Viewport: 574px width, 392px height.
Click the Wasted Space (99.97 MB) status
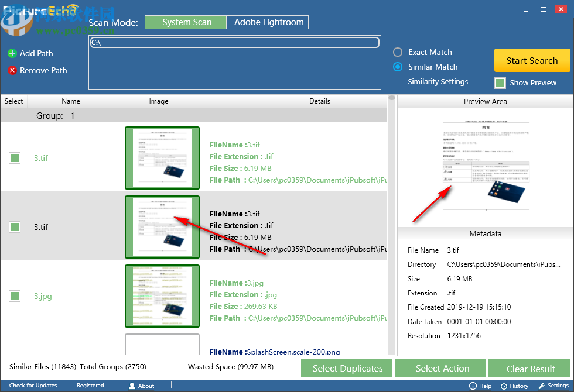tap(231, 367)
